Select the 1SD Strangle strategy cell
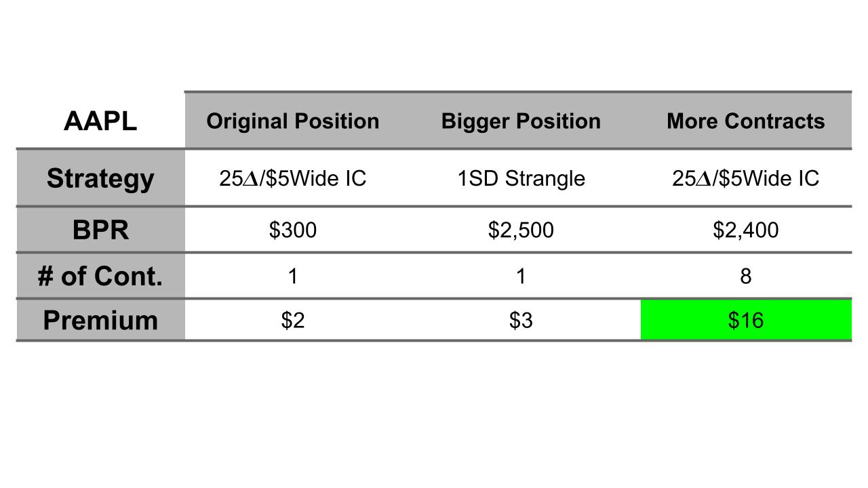 [x=521, y=178]
